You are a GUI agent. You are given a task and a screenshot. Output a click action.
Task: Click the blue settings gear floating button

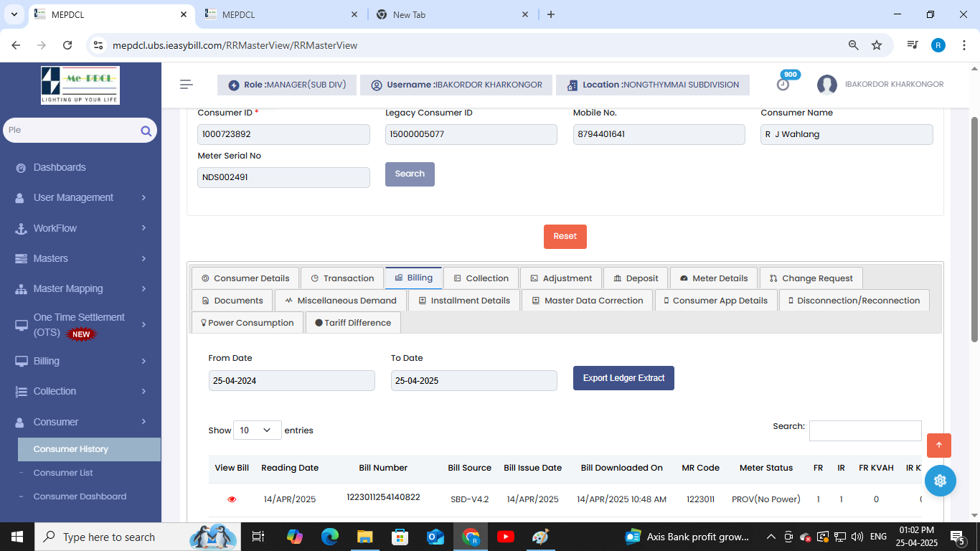[x=941, y=481]
